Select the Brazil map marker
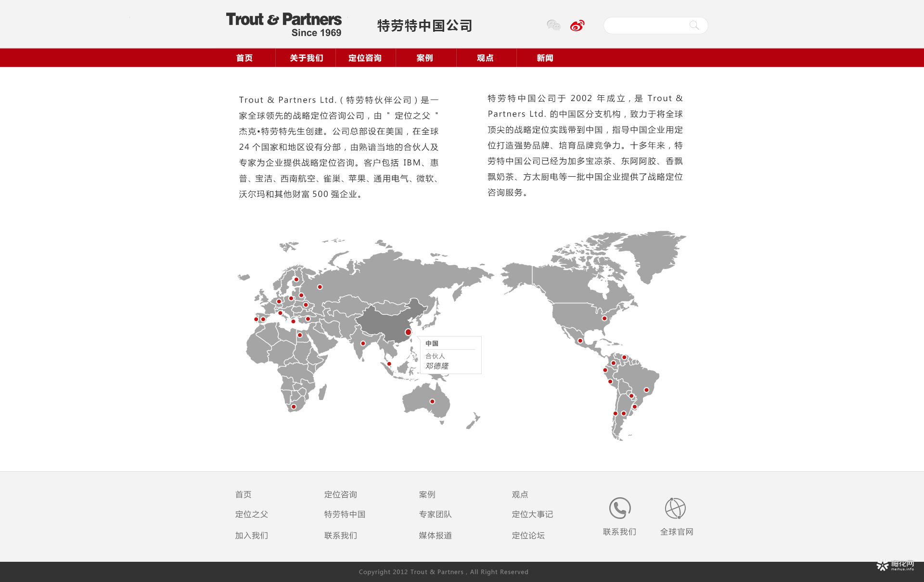 [646, 390]
